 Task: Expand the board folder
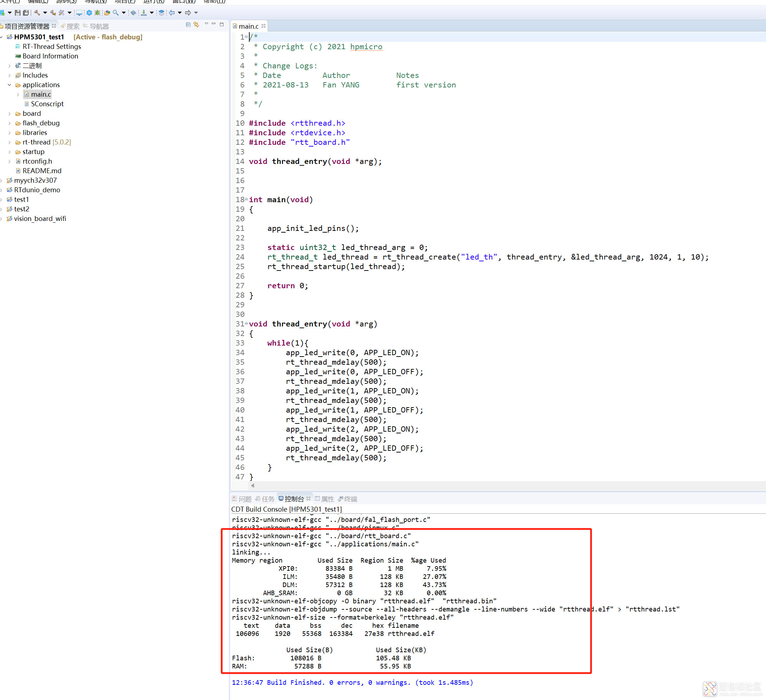pyautogui.click(x=10, y=114)
